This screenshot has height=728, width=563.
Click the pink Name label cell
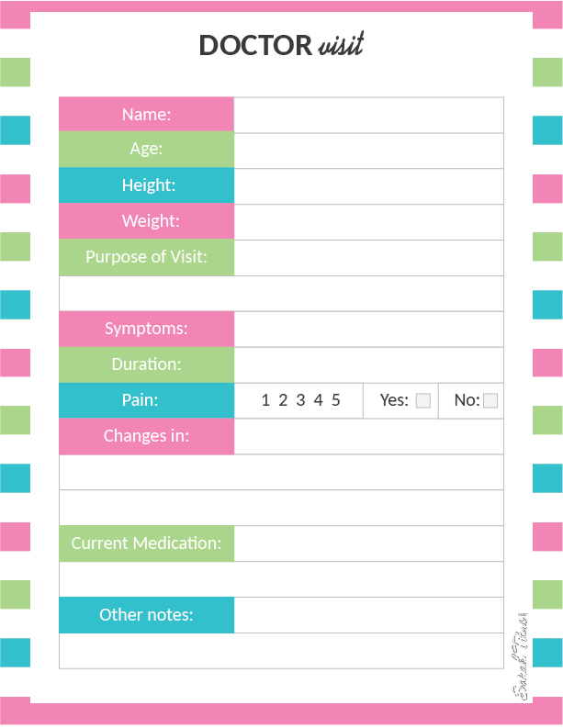click(146, 114)
